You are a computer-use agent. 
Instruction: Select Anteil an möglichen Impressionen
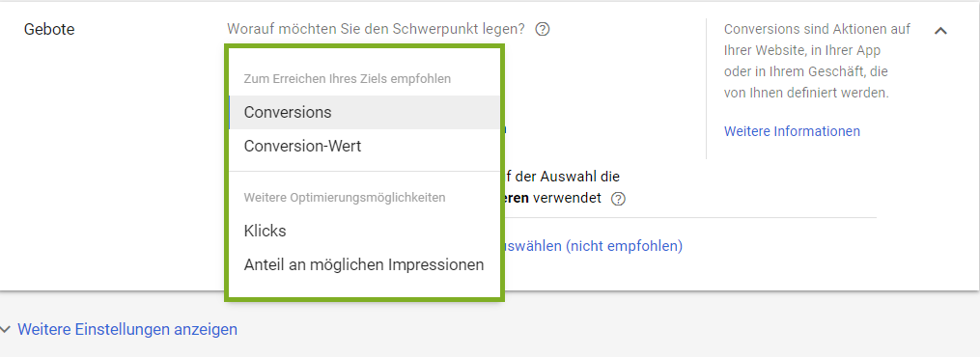point(365,264)
